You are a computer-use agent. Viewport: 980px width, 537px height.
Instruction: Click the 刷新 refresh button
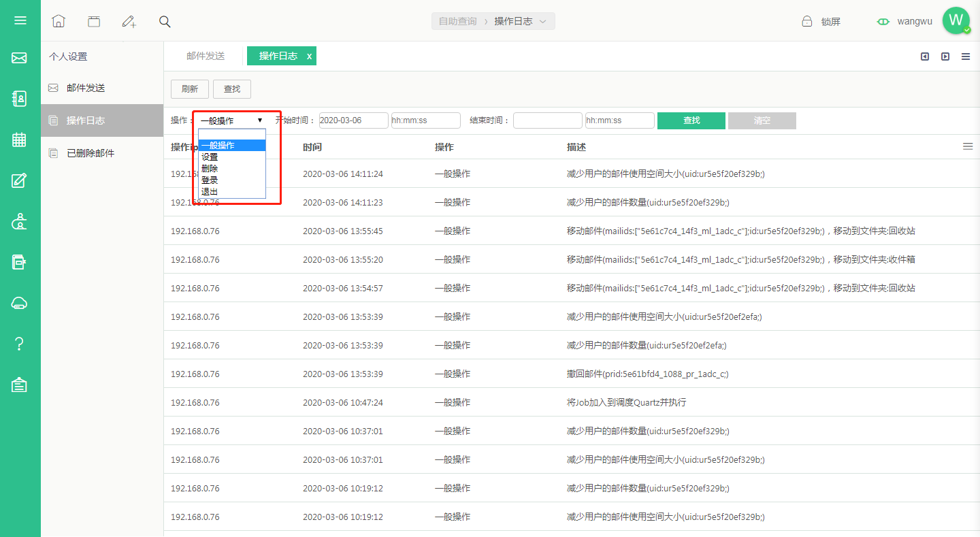click(190, 88)
